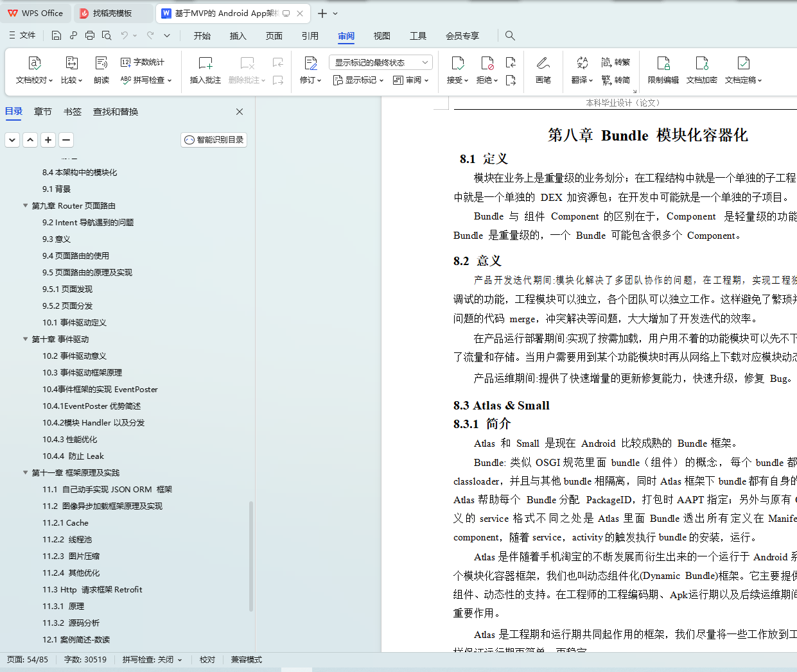The width and height of the screenshot is (797, 672).
Task: Open the new tab dropdown arrow
Action: pos(335,13)
